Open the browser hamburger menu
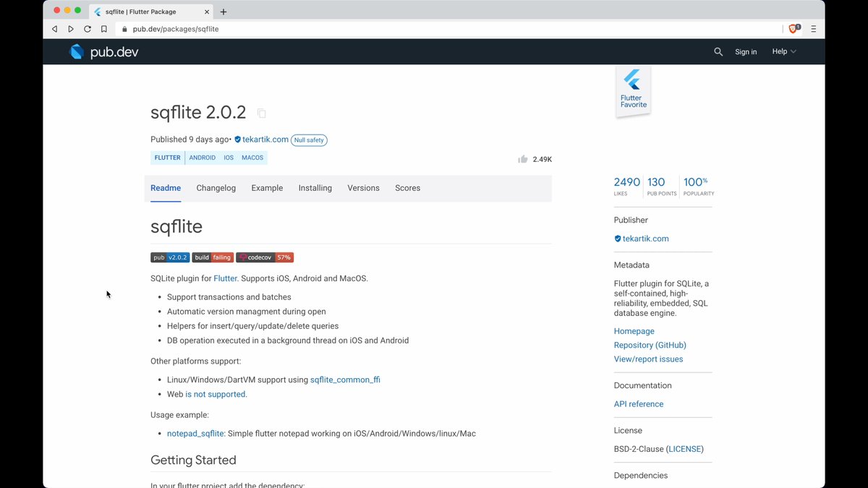The image size is (868, 488). [814, 29]
